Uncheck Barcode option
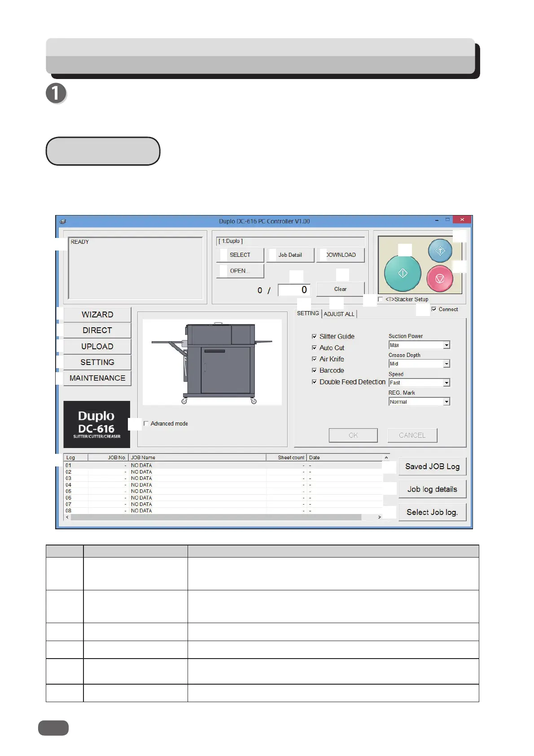This screenshot has height=756, width=534. [x=314, y=370]
